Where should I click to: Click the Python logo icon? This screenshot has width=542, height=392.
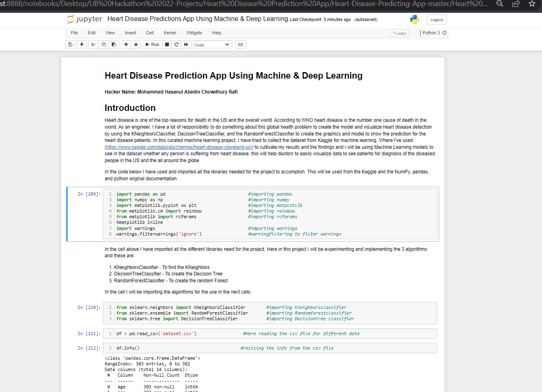coord(415,19)
